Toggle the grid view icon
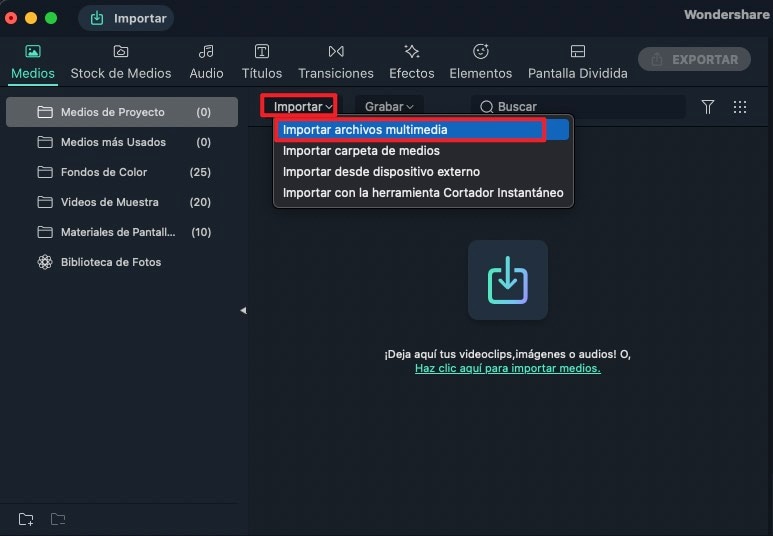The height and width of the screenshot is (536, 773). point(739,107)
